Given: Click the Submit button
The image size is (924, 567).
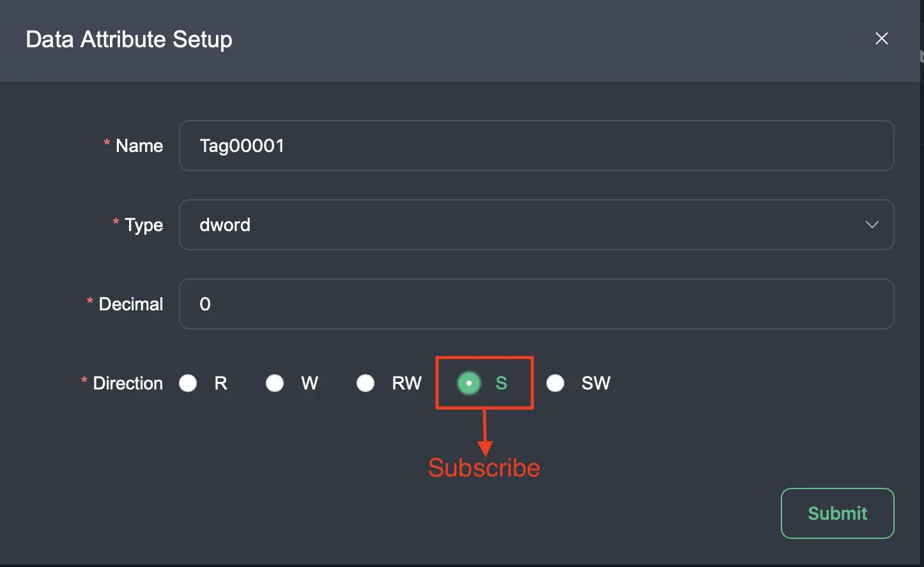Looking at the screenshot, I should click(x=837, y=513).
